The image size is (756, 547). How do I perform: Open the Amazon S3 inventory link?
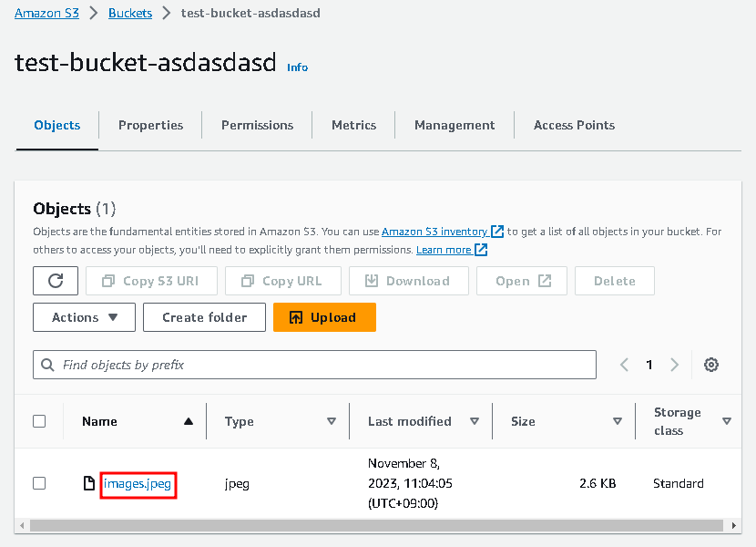[434, 232]
